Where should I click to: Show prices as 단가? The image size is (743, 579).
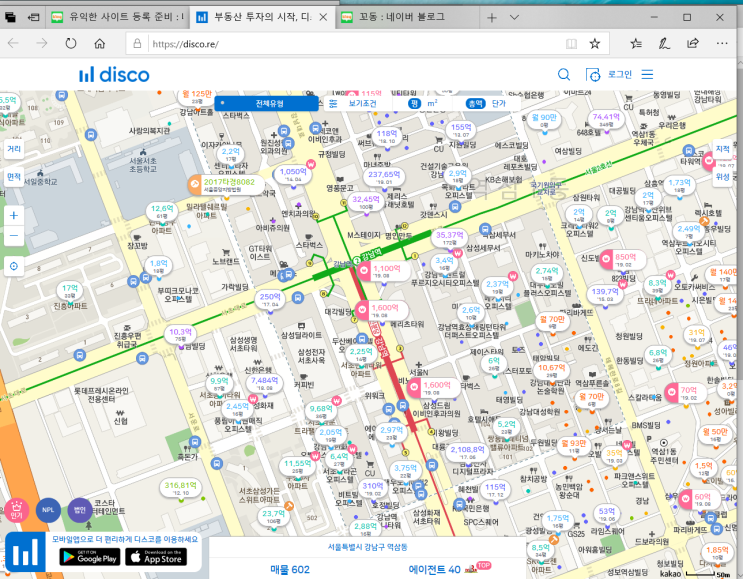(x=498, y=104)
